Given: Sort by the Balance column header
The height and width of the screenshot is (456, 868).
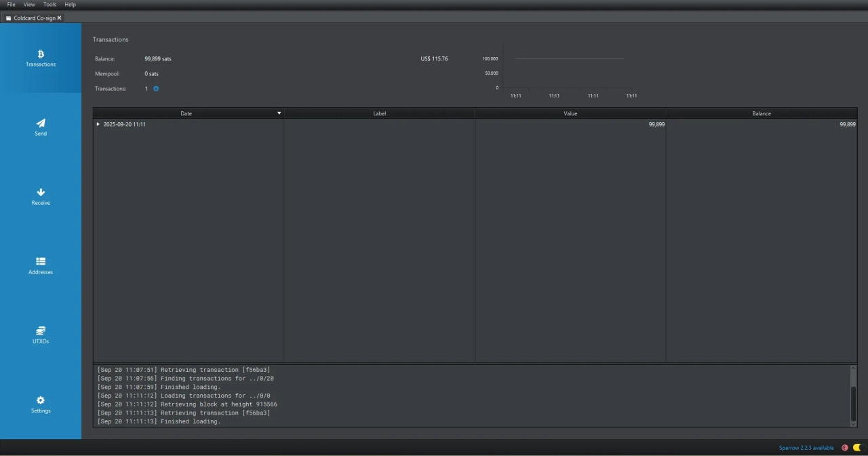Looking at the screenshot, I should [x=762, y=113].
